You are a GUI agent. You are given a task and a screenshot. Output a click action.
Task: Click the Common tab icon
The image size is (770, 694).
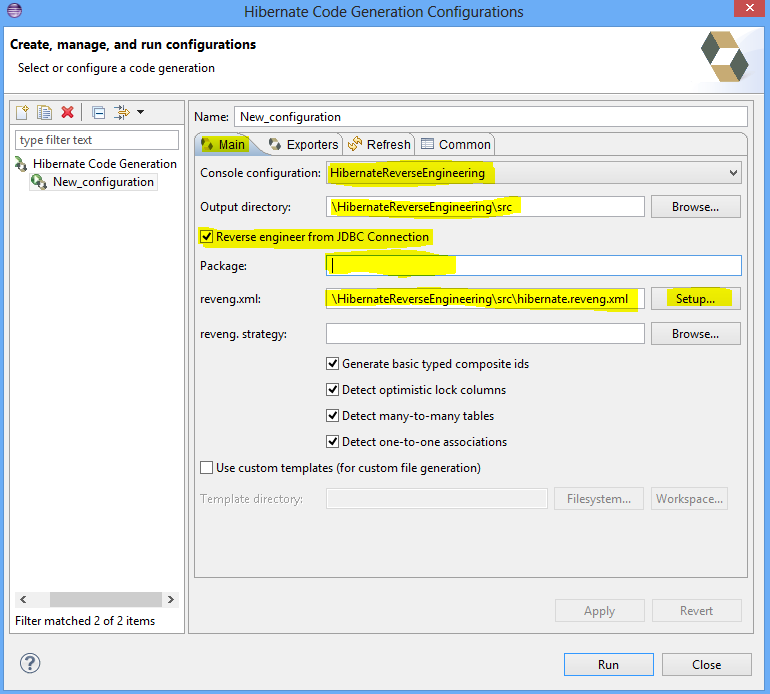click(427, 143)
